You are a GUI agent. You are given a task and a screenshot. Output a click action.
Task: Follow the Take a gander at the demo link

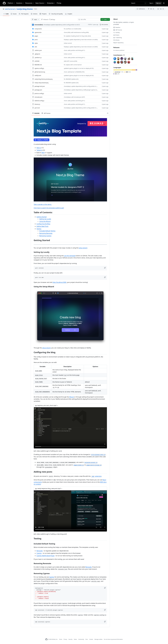coord(43,205)
